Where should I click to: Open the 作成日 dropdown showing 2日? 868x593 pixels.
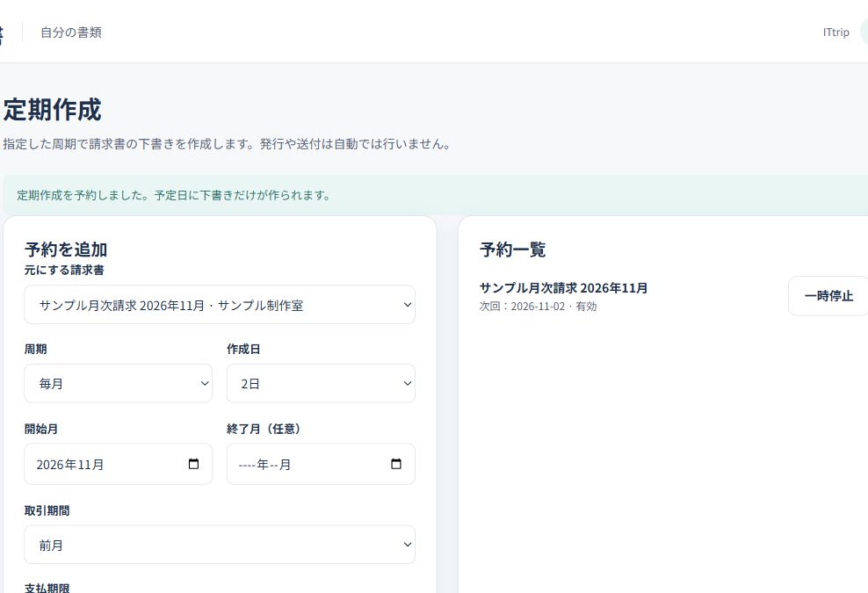coord(321,383)
